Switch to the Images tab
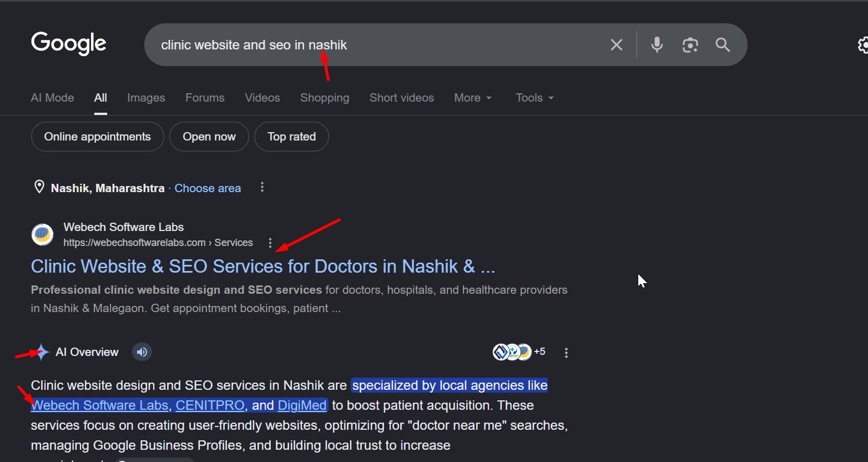 (146, 98)
